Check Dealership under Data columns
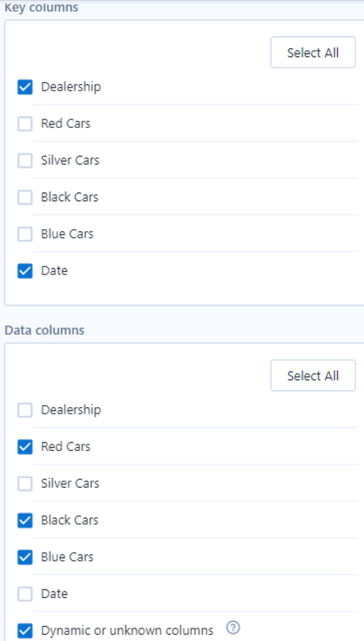Viewport: 364px width, 641px height. 25,410
